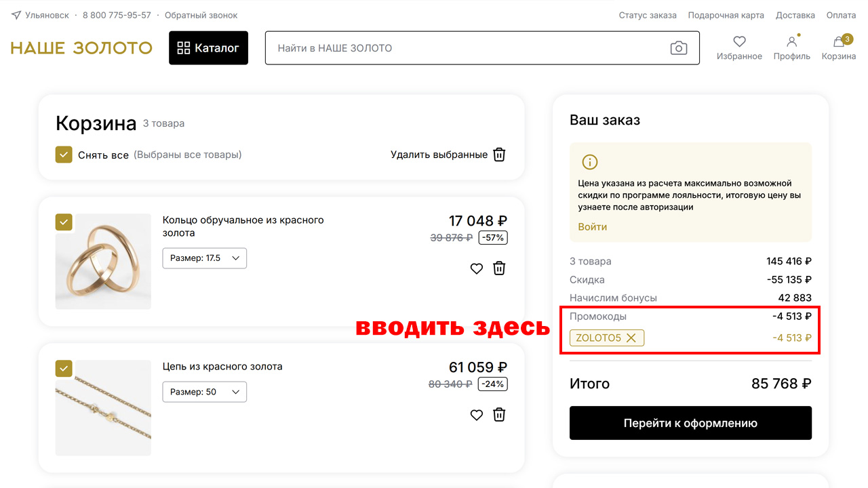Click Обратный звонок link
Screen dimensions: 868x488
tap(201, 15)
